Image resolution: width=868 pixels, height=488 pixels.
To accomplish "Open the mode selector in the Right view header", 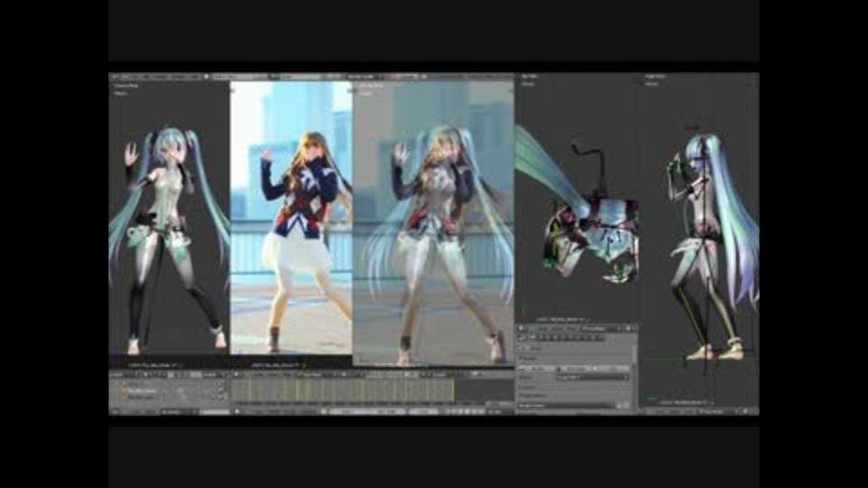I will point(720,411).
